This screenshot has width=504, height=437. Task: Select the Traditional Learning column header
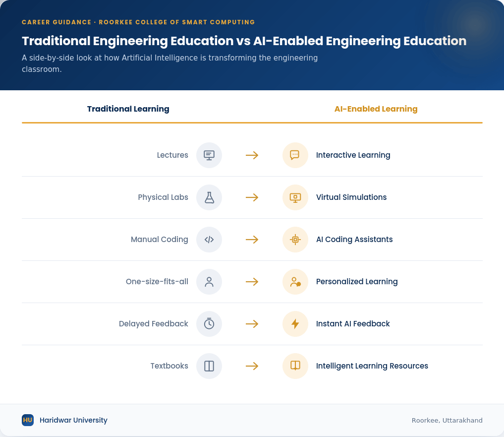tap(128, 109)
